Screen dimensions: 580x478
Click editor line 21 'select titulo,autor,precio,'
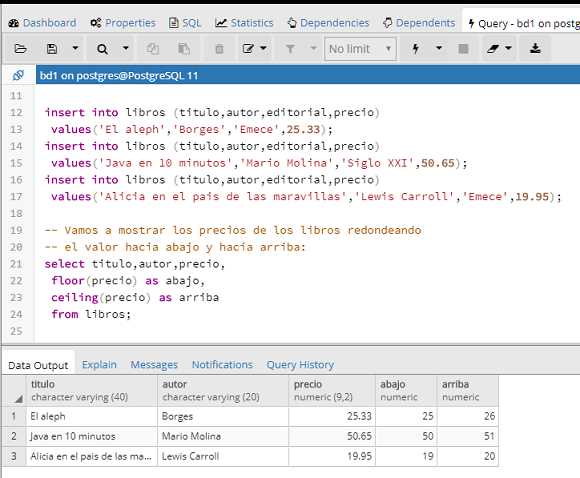point(135,264)
